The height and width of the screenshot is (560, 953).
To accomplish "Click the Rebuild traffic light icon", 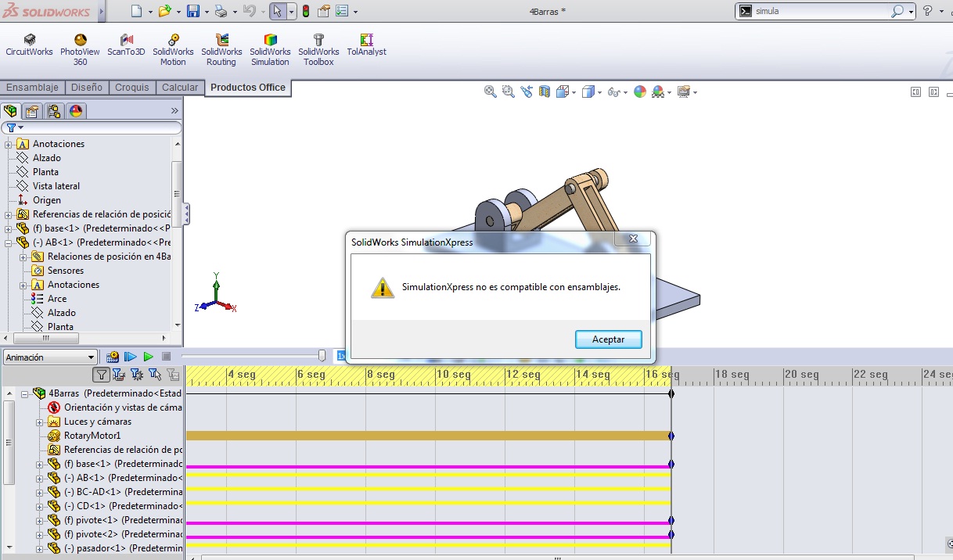I will coord(305,11).
